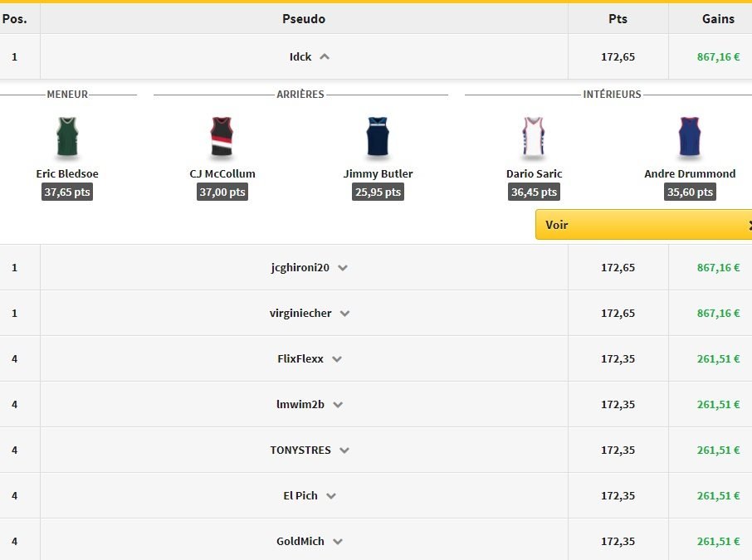Click the Pos. column header
Image resolution: width=752 pixels, height=560 pixels.
coord(15,19)
